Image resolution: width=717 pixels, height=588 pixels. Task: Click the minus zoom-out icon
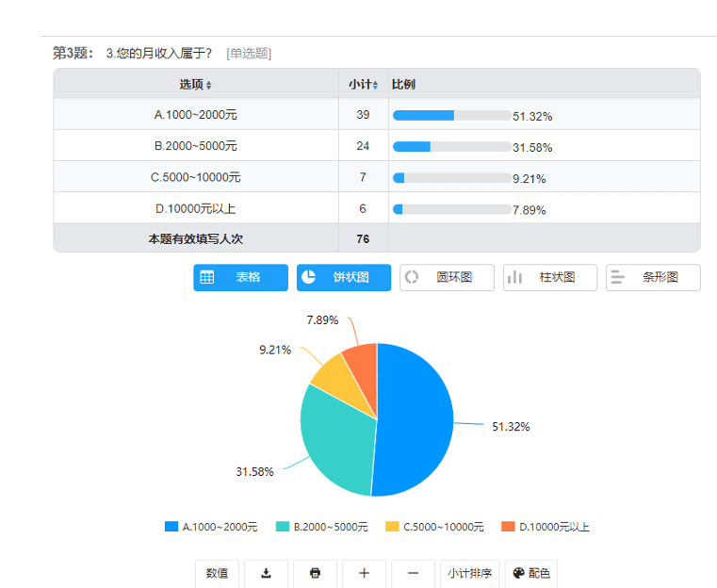tap(413, 573)
